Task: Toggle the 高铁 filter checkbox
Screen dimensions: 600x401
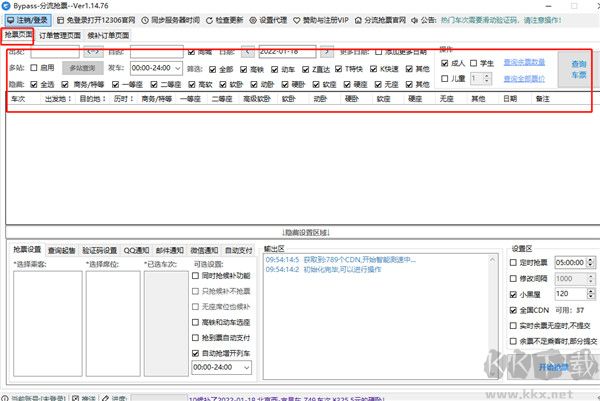Action: pyautogui.click(x=243, y=69)
